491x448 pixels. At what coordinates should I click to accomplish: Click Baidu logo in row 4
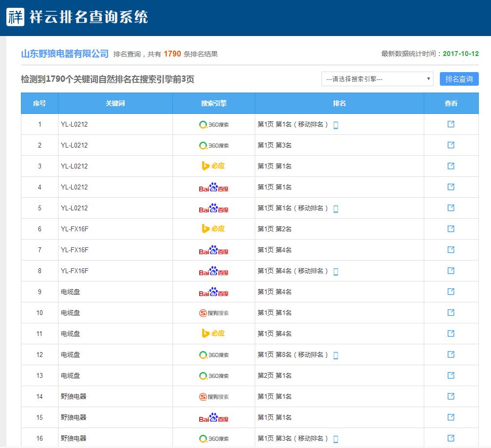pyautogui.click(x=213, y=187)
